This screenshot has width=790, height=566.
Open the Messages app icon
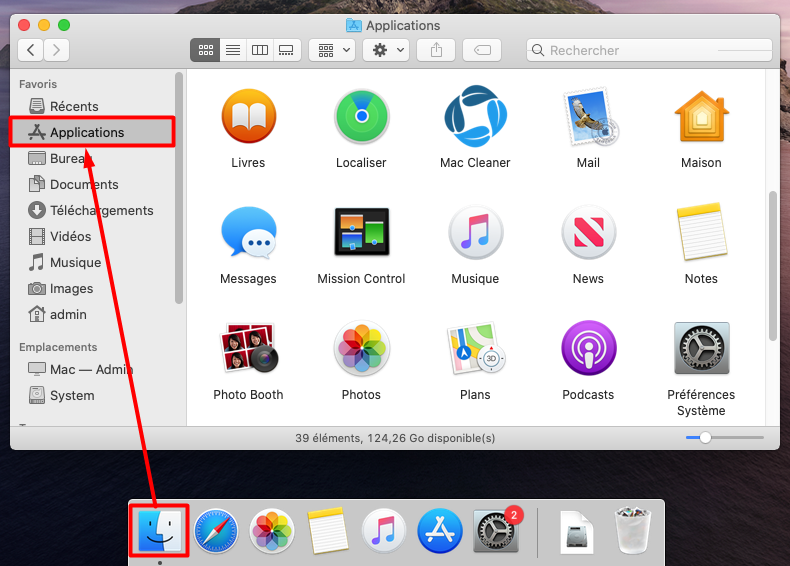[248, 232]
